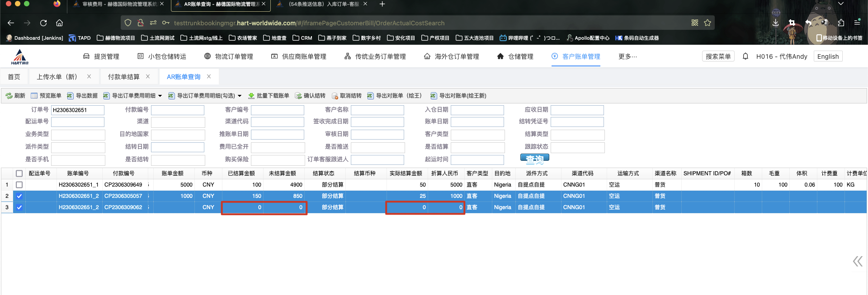868x295 pixels.
Task: Open the 更多 menu in navigation
Action: tap(627, 56)
